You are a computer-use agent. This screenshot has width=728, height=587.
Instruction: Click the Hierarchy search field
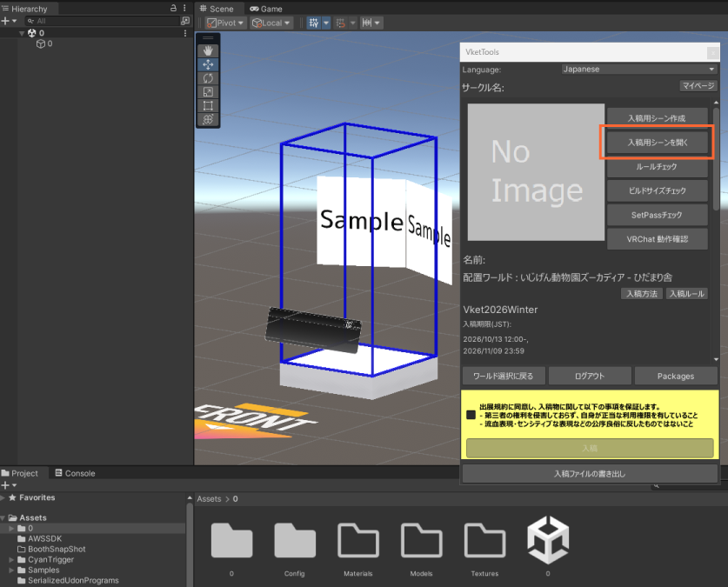(x=104, y=21)
